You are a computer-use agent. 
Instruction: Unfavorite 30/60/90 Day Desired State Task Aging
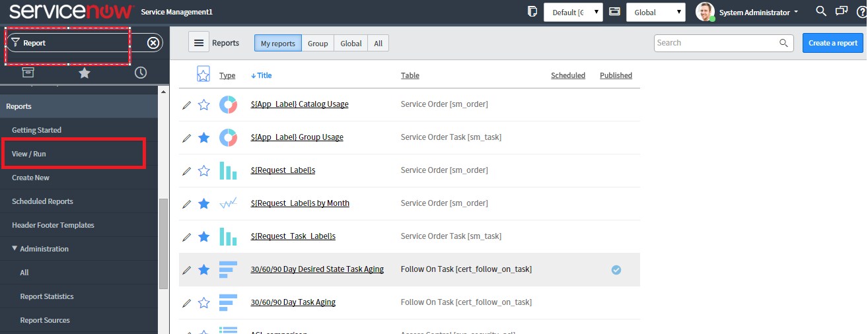[204, 269]
